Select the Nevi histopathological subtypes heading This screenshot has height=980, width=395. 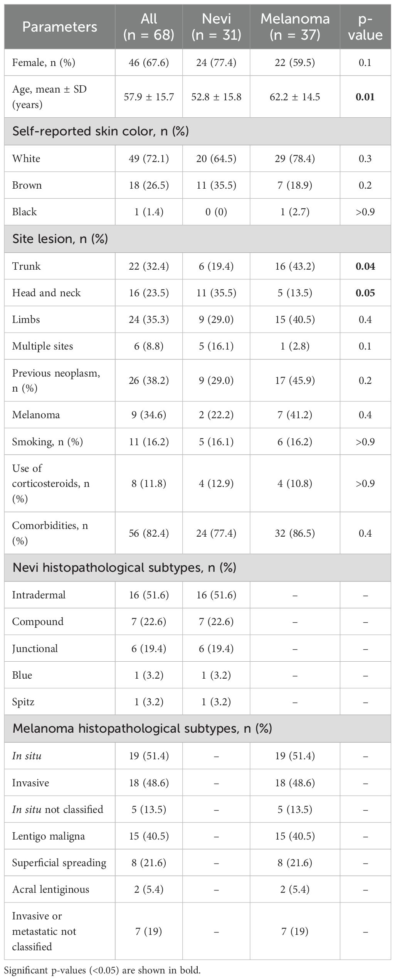[x=124, y=568]
